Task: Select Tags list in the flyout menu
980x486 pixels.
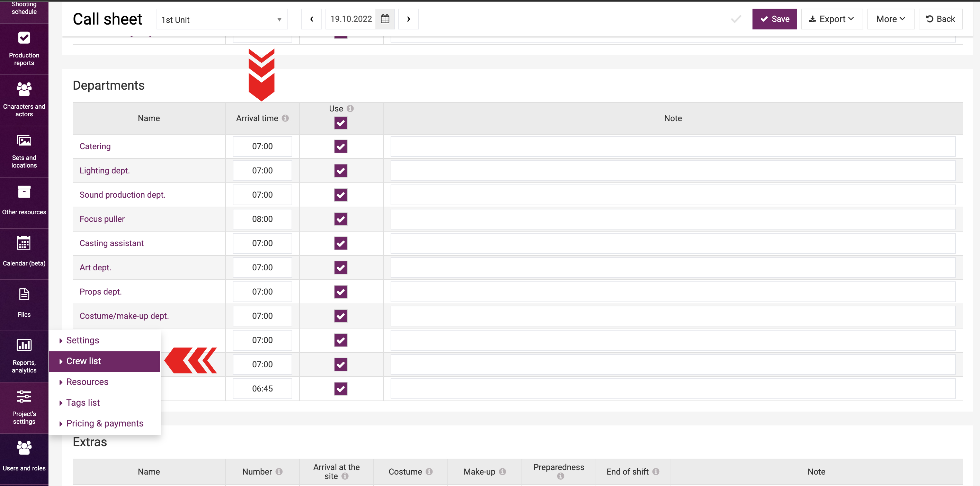Action: coord(105,403)
